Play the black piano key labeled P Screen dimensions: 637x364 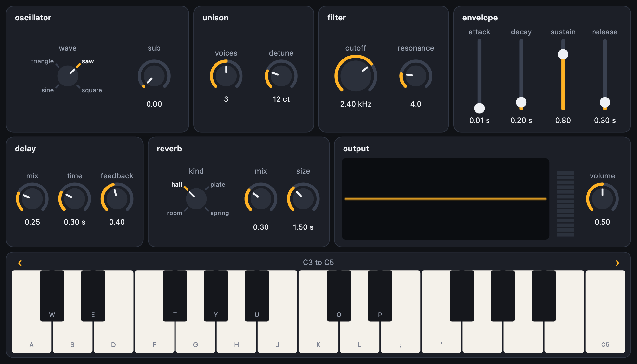[x=380, y=296]
